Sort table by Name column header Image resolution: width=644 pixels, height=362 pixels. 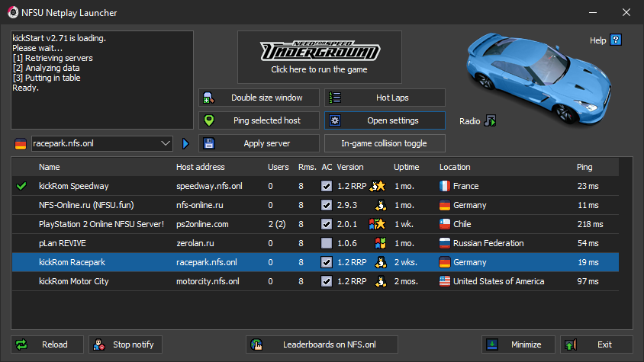pos(50,167)
